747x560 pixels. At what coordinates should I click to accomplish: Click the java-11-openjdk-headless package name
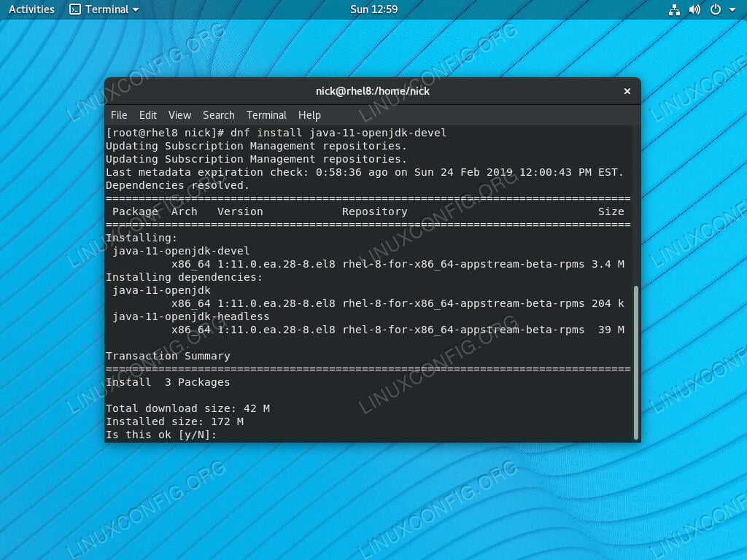click(191, 316)
